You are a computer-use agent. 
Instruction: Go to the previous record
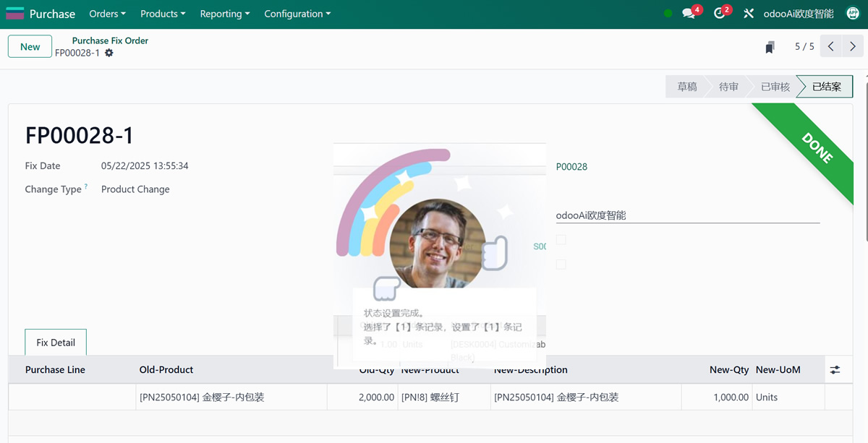point(831,46)
